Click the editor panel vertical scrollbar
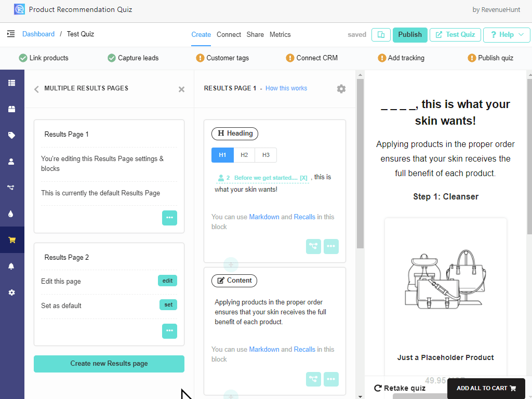 (361, 163)
